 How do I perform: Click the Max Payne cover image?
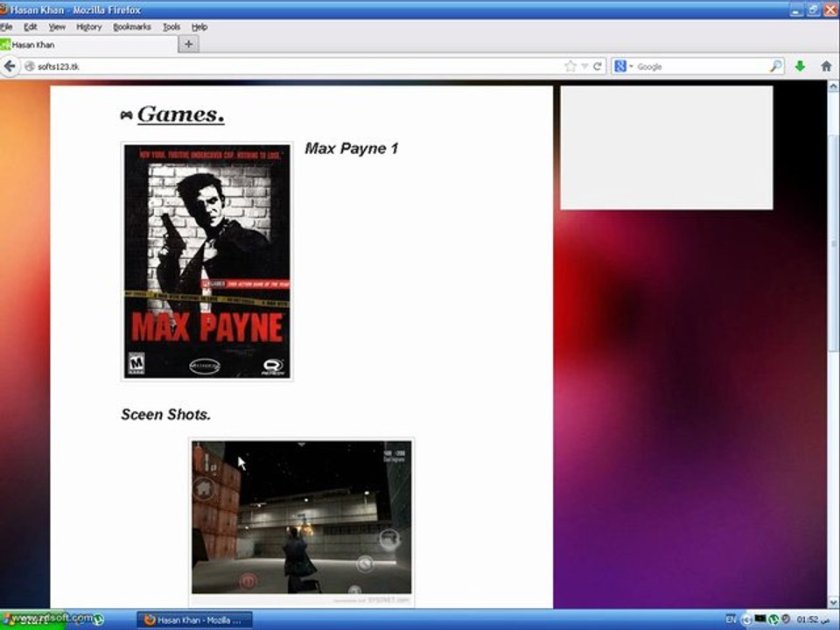pos(206,261)
